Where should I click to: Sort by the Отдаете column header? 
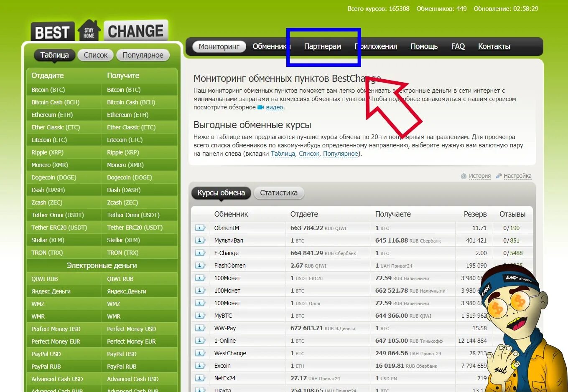[x=304, y=214]
